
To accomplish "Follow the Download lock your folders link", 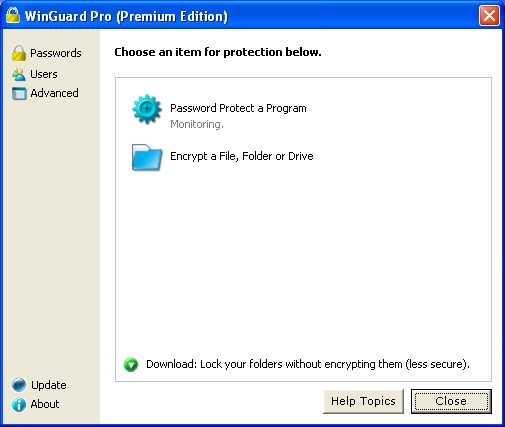I will point(308,364).
